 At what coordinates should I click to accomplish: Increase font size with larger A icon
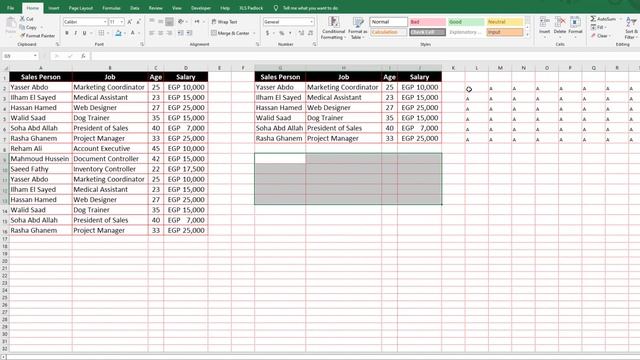click(130, 22)
